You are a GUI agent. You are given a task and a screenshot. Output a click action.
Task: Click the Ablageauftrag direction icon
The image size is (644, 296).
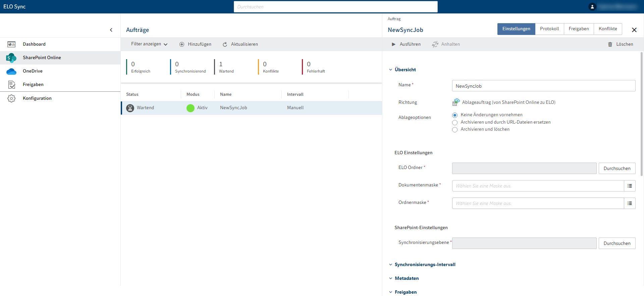pyautogui.click(x=456, y=102)
